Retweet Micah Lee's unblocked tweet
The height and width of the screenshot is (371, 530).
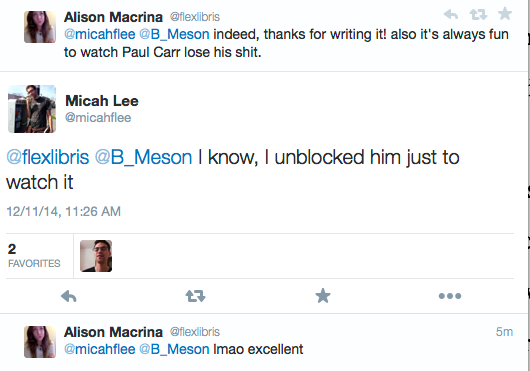(x=195, y=296)
